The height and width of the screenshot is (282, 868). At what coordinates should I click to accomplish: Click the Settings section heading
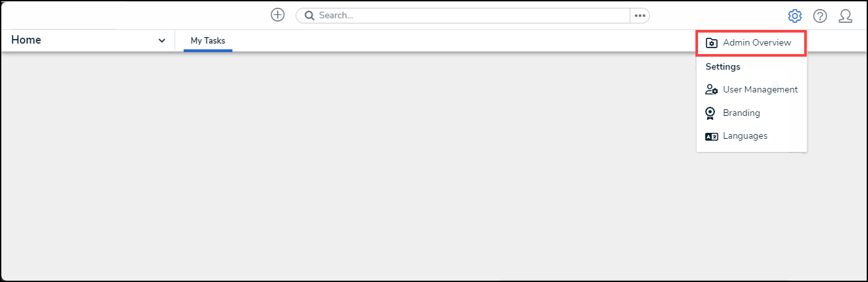coord(723,66)
